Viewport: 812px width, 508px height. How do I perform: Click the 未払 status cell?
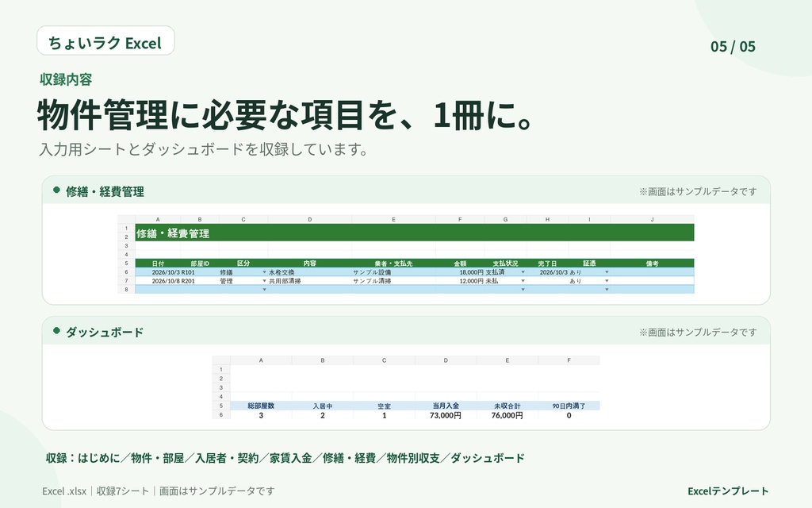point(505,281)
